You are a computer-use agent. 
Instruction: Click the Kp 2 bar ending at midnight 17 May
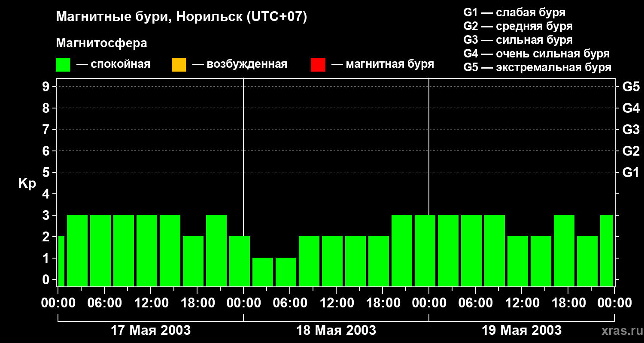240,261
